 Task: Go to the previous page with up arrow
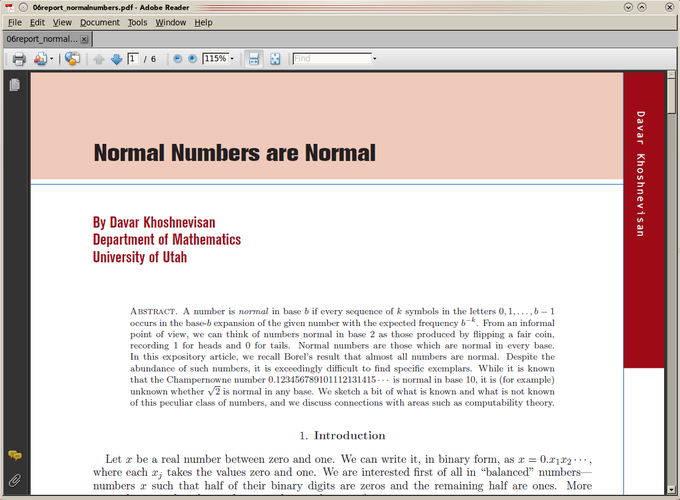tap(99, 59)
